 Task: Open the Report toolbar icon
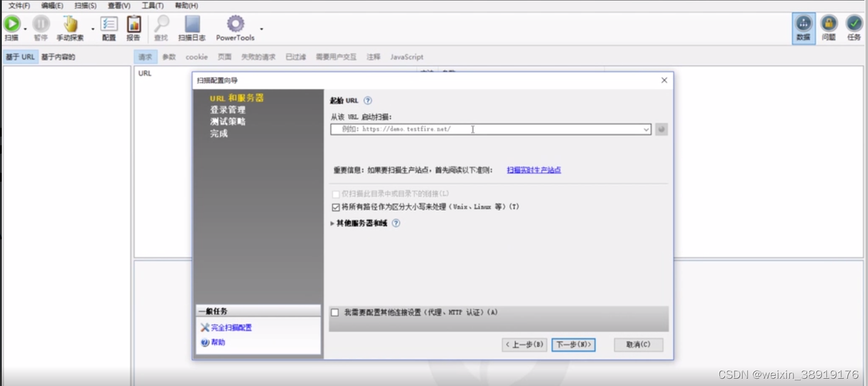pos(133,24)
